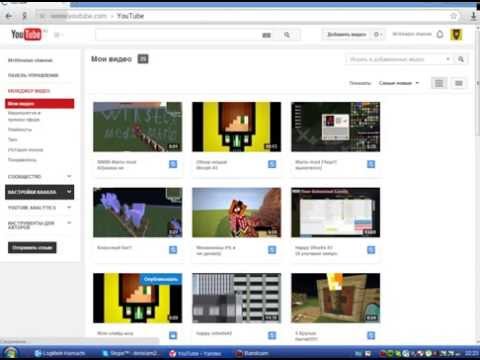Open Теги in the sidebar
This screenshot has width=480, height=360.
13,139
